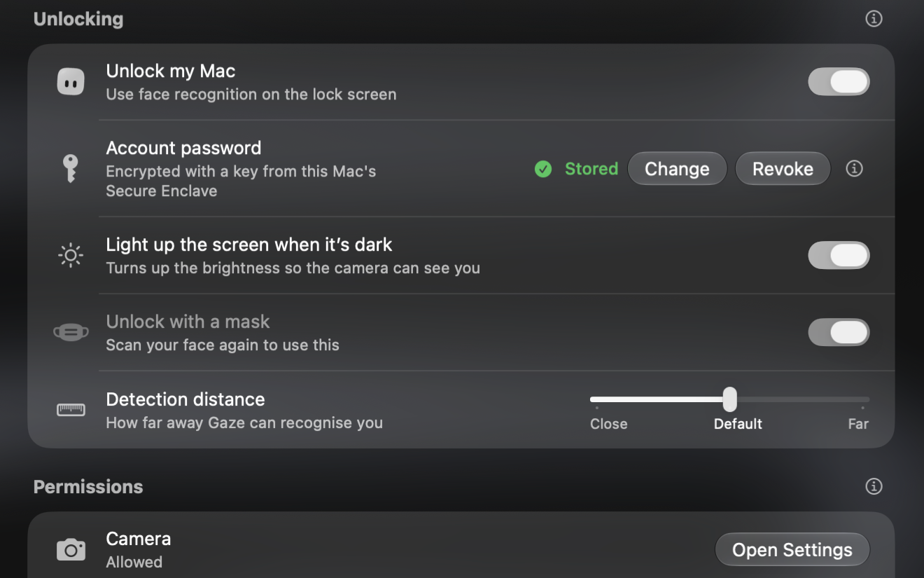Toggle Light up the screen when dark

(839, 256)
